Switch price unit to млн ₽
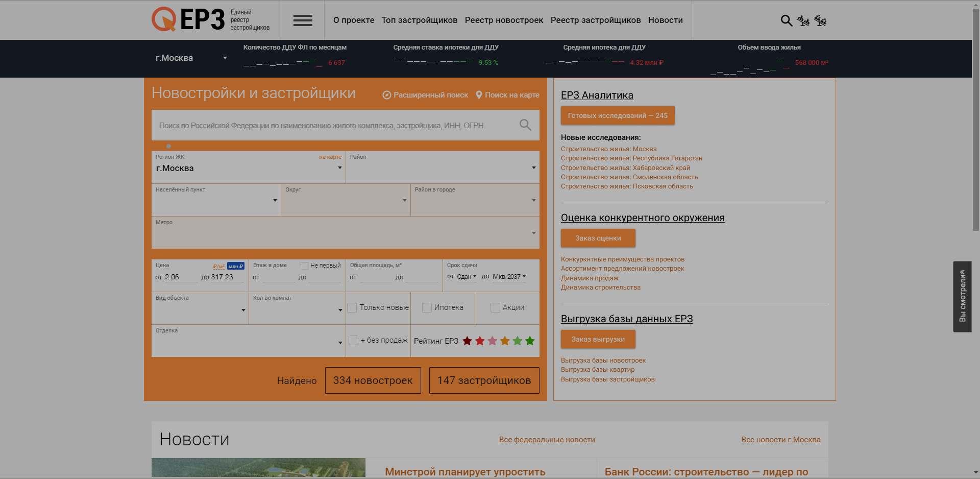 pyautogui.click(x=235, y=266)
